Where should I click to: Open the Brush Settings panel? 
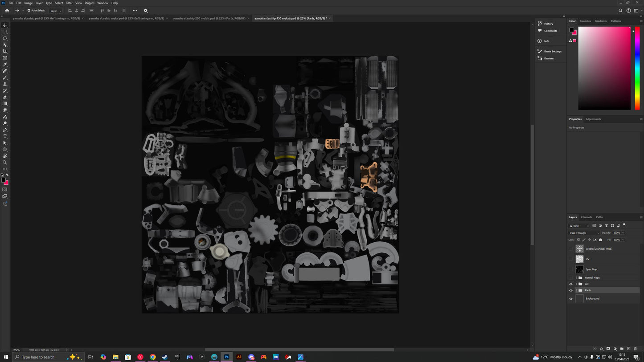click(x=552, y=51)
